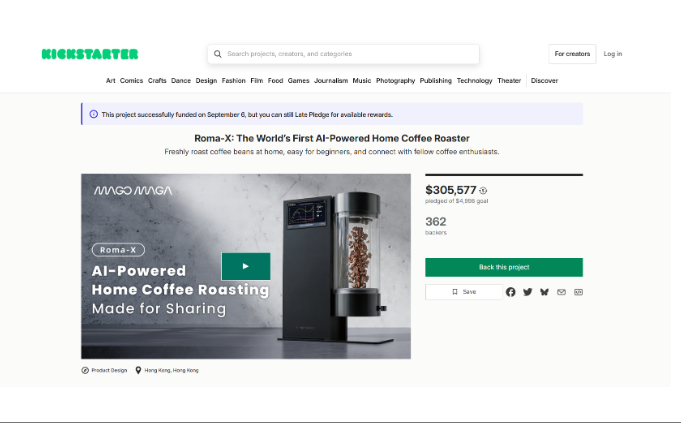Open the Comics category
The width and height of the screenshot is (681, 423).
coord(131,80)
